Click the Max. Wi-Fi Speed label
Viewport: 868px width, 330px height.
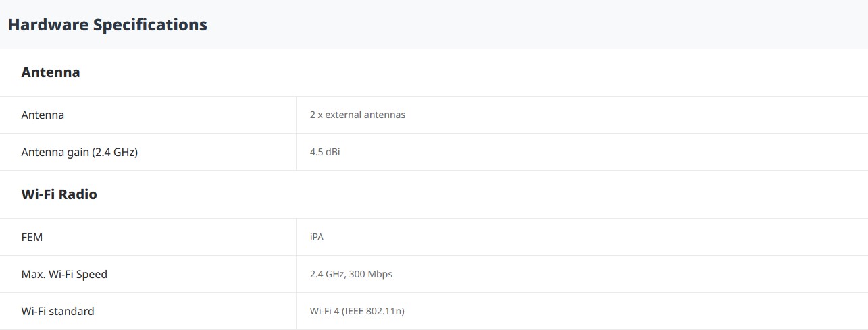(64, 274)
